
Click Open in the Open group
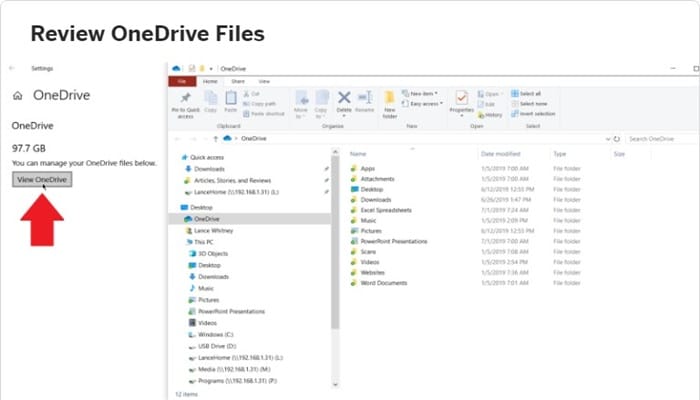490,94
